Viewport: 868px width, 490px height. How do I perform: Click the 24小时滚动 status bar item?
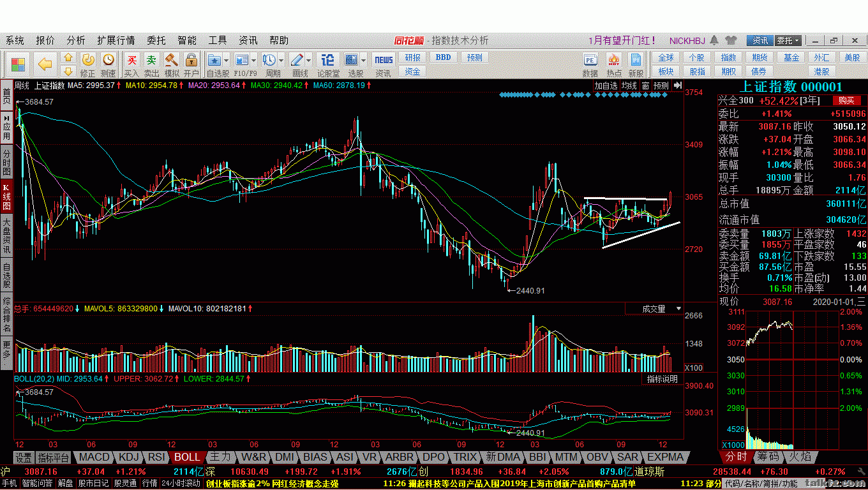tap(181, 484)
